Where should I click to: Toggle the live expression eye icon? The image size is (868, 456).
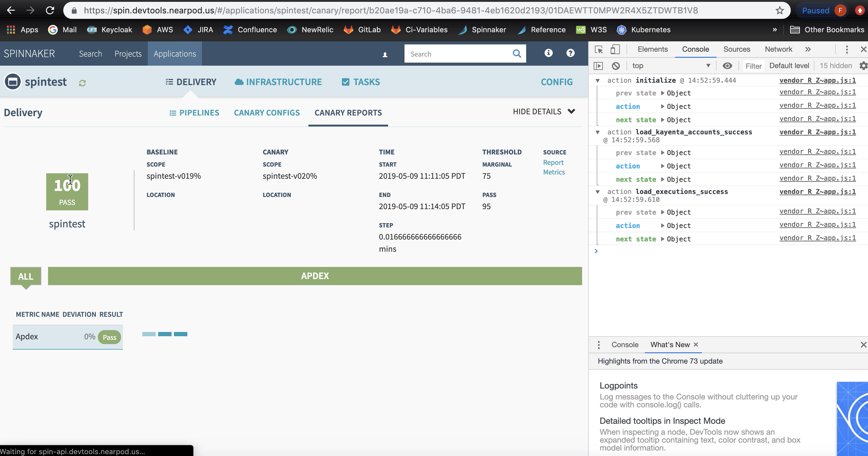tap(728, 66)
